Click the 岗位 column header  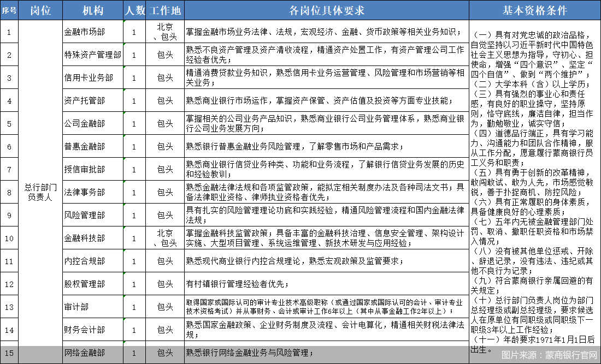pos(40,10)
